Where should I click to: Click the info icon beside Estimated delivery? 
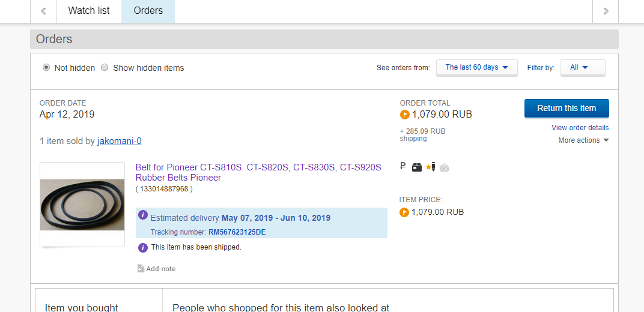coord(143,215)
